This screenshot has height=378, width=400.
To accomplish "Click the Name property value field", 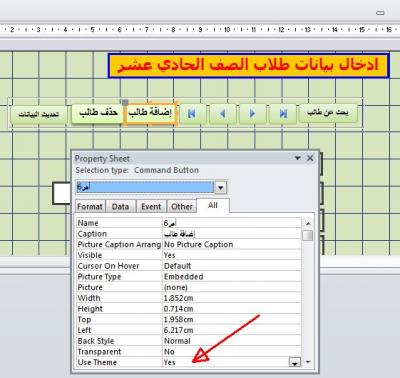I will (x=232, y=223).
